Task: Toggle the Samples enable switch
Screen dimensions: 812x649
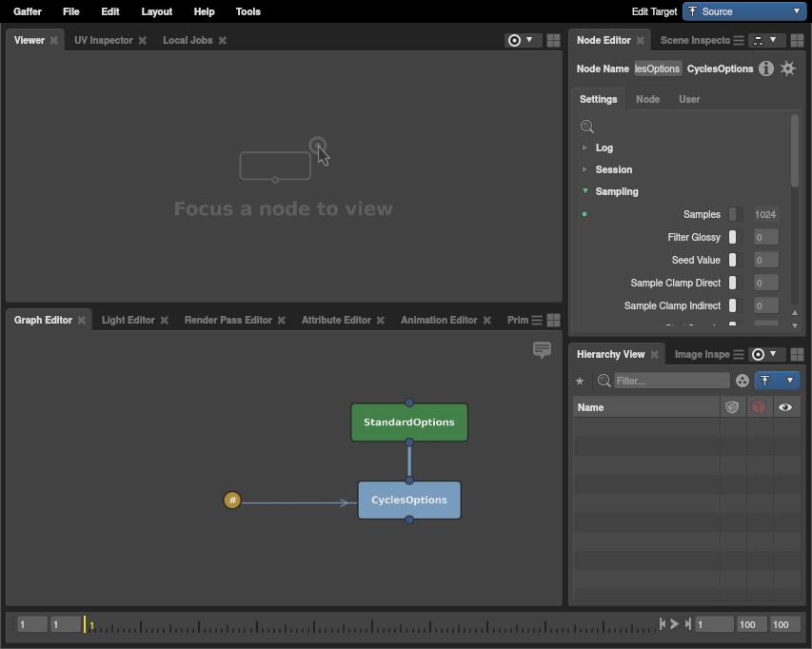Action: pos(734,214)
